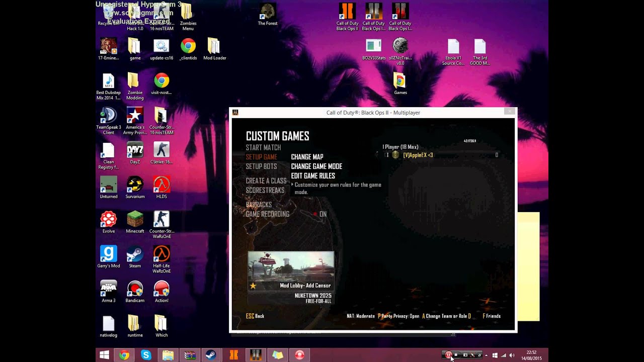
Task: Launch Evolve desktop shortcut
Action: tap(108, 222)
